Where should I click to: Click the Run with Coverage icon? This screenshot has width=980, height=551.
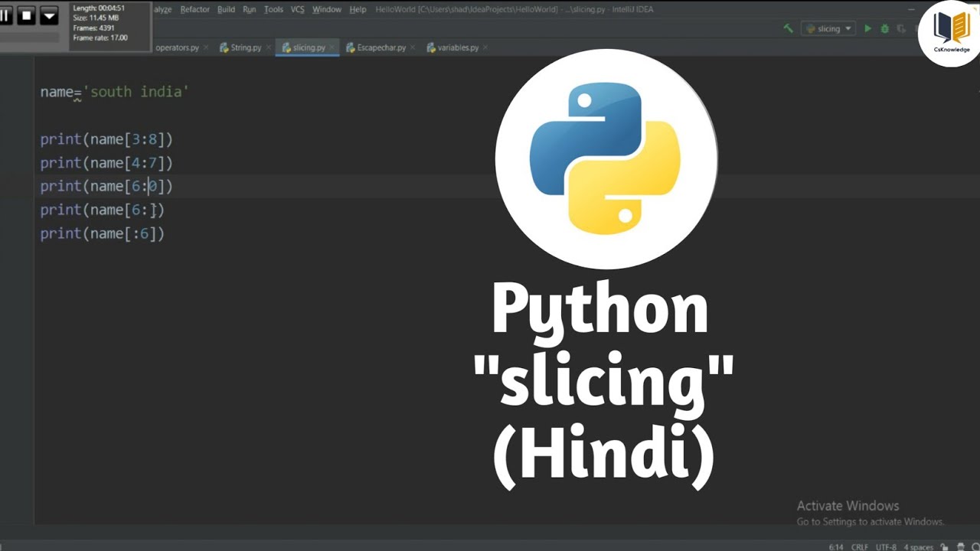coord(901,28)
